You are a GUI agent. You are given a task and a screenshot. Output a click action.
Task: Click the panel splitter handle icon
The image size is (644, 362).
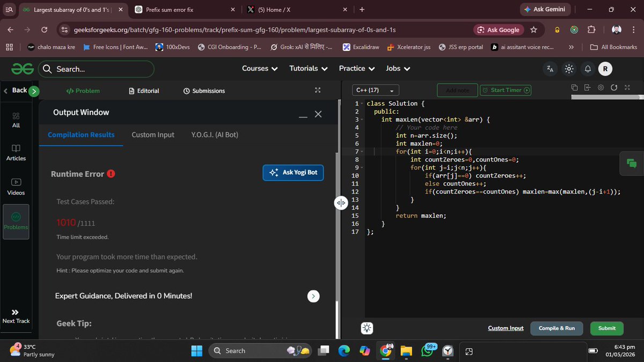pos(341,203)
